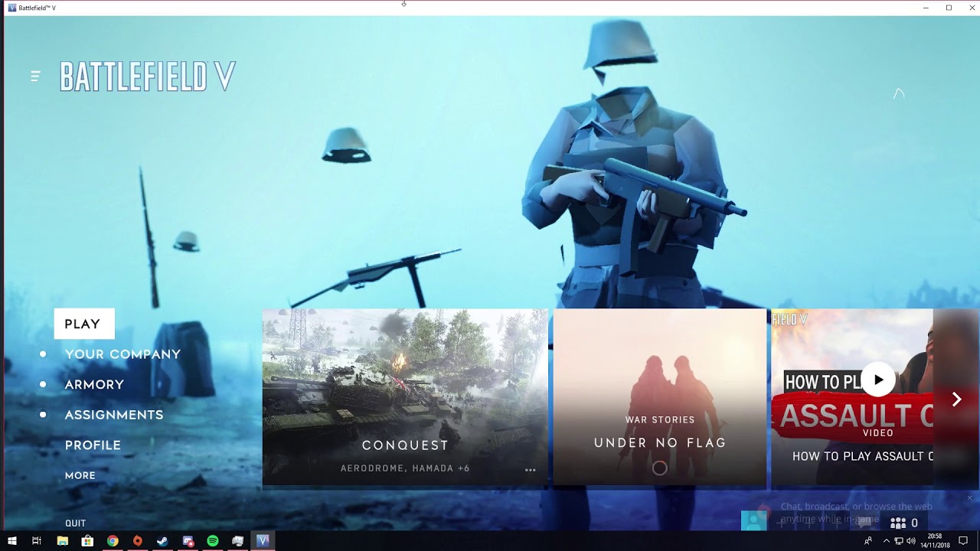980x551 pixels.
Task: Select the PLAY menu item
Action: tap(84, 324)
